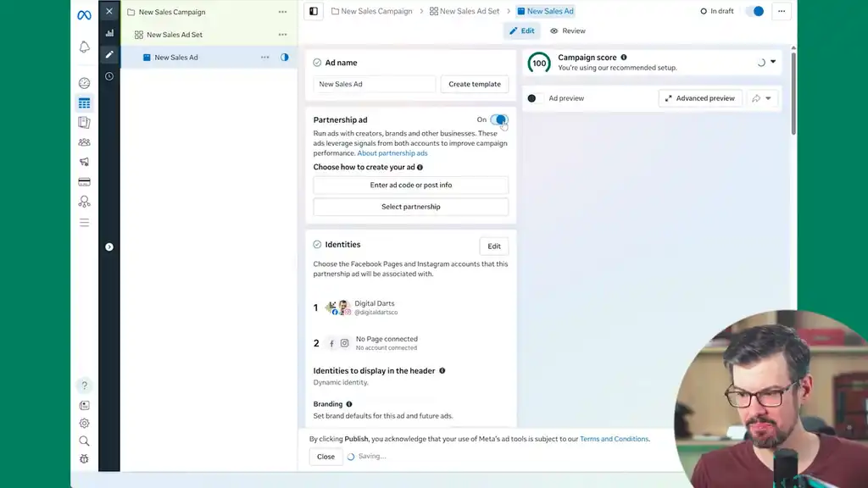Switch to Review tab
Screen dimensions: 868x488
(x=568, y=31)
